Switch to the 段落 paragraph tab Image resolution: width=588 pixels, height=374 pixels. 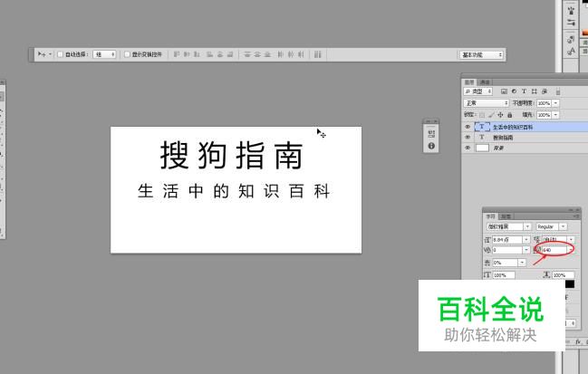click(506, 216)
